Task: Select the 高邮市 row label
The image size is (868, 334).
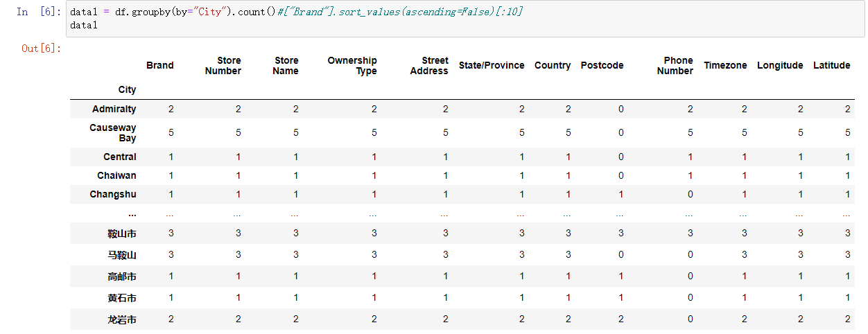Action: pyautogui.click(x=122, y=276)
